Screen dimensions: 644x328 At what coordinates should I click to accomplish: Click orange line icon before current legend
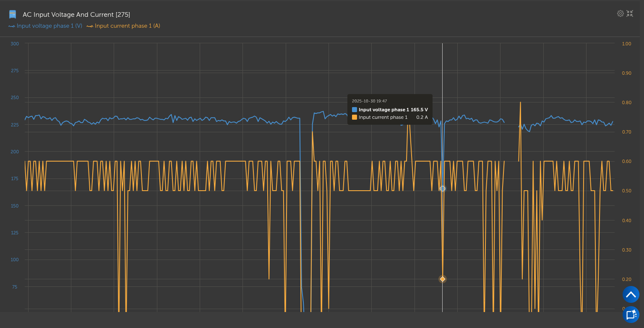(x=90, y=26)
